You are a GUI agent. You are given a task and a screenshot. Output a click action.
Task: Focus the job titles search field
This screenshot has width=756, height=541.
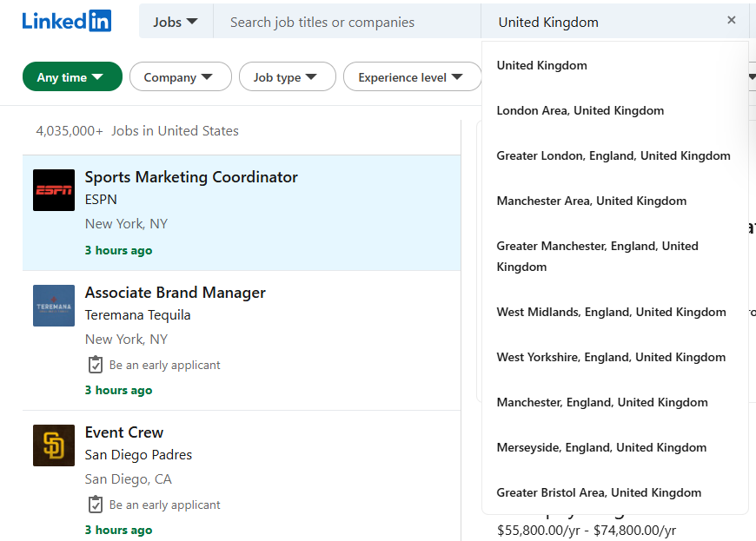pos(347,23)
